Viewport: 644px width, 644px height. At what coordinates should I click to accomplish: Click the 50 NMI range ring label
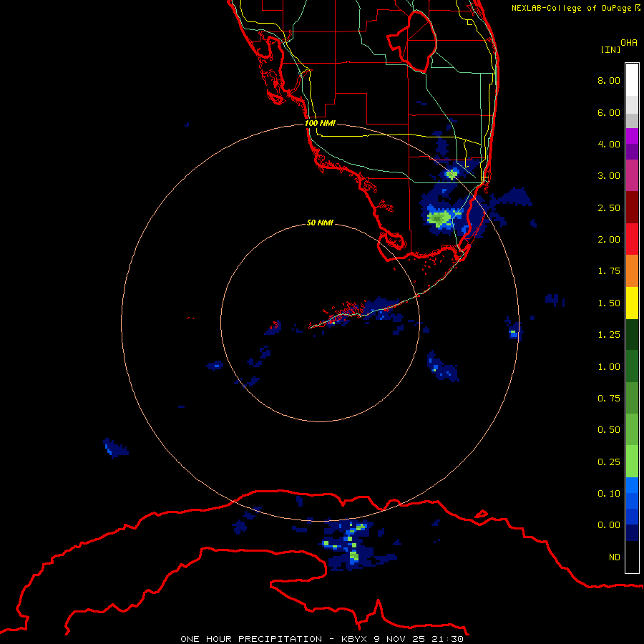click(320, 223)
